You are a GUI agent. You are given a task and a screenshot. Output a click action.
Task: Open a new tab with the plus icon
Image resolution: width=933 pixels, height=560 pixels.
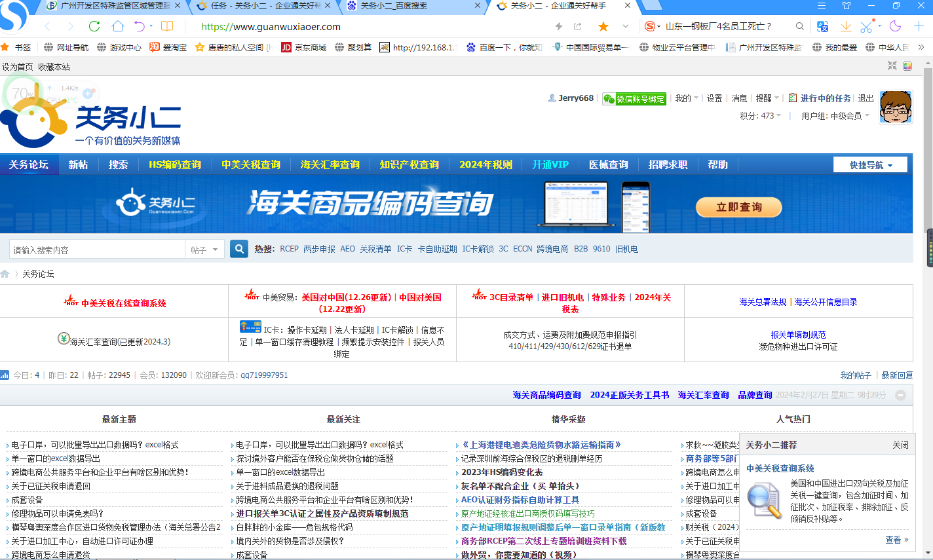point(919,26)
